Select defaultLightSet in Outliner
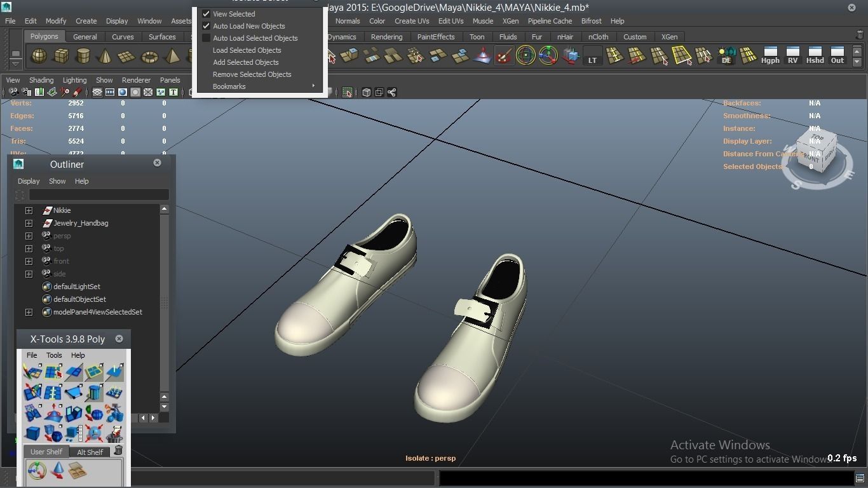This screenshot has width=868, height=488. click(77, 287)
